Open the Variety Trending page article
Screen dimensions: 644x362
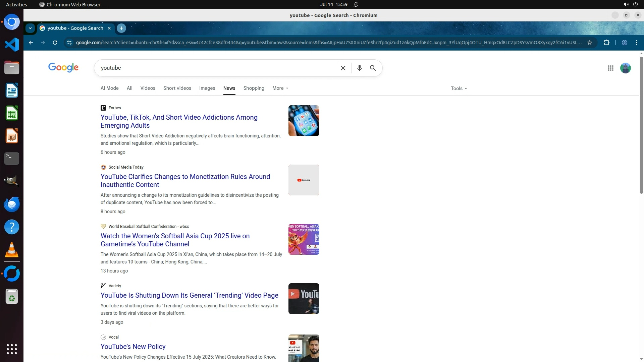pyautogui.click(x=189, y=295)
